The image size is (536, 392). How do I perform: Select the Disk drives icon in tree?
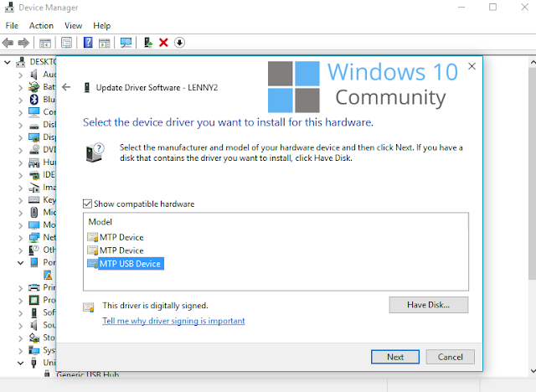33,126
